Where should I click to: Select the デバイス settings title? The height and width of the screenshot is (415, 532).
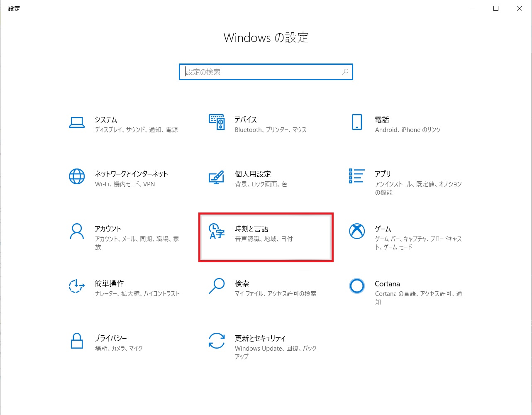click(x=246, y=120)
